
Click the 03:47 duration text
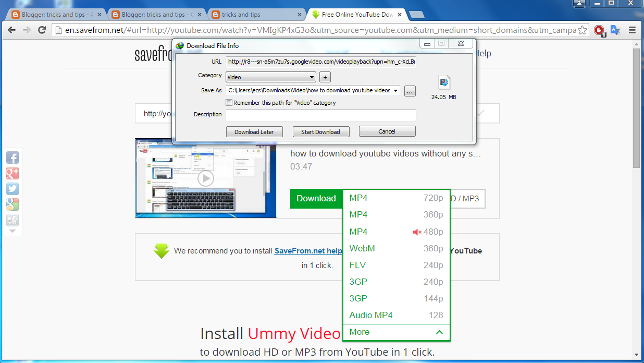[301, 167]
